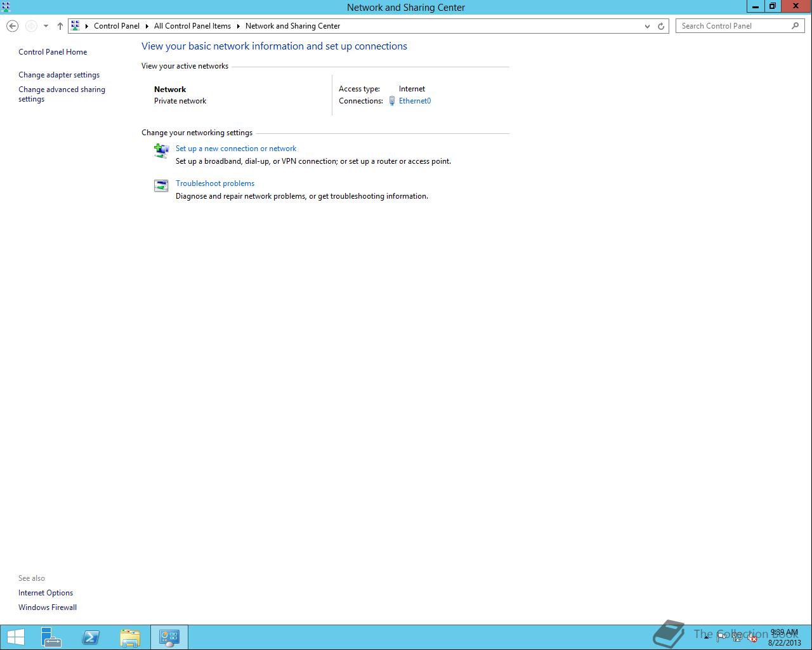Click the Diagnose and repair network problems description
Viewport: 812px width, 650px height.
tap(302, 196)
